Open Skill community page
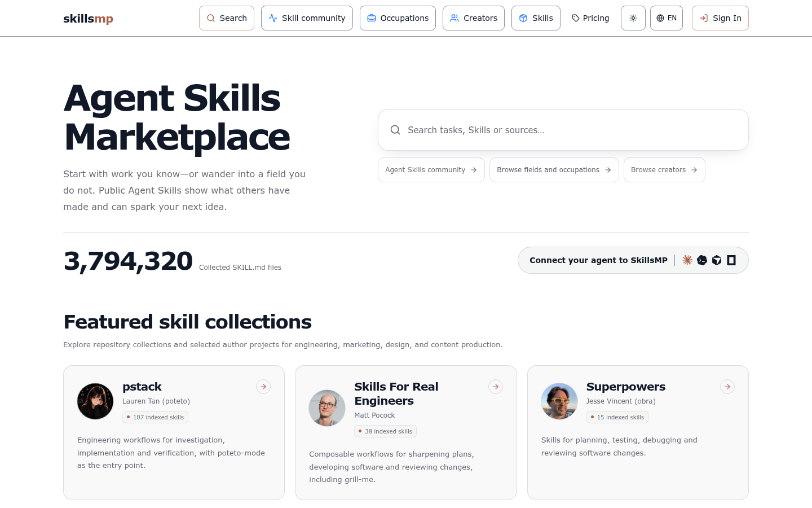 (307, 18)
